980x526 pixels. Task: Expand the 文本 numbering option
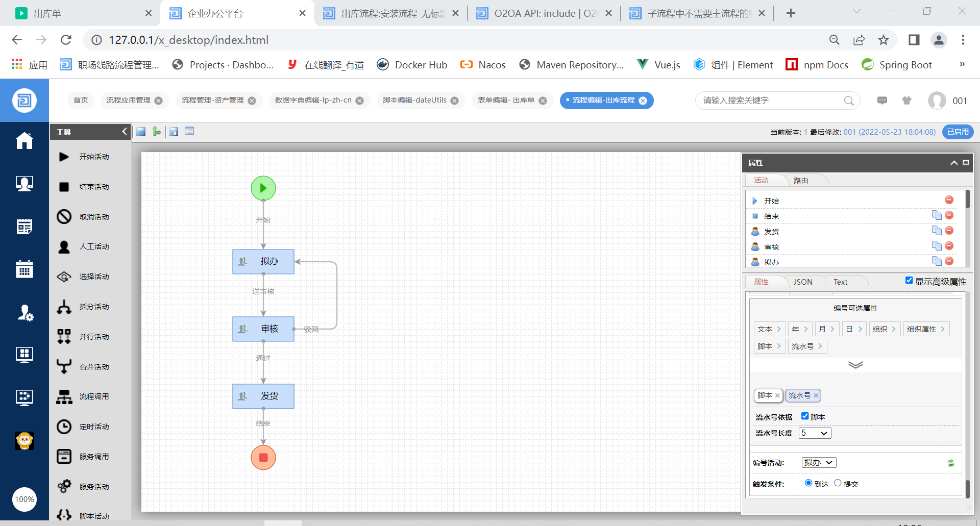tap(769, 329)
